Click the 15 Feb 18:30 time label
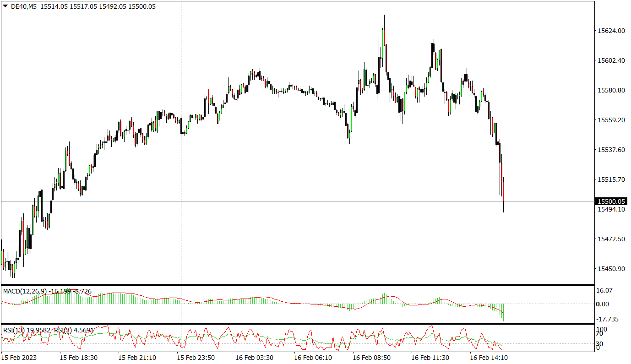 (79, 358)
